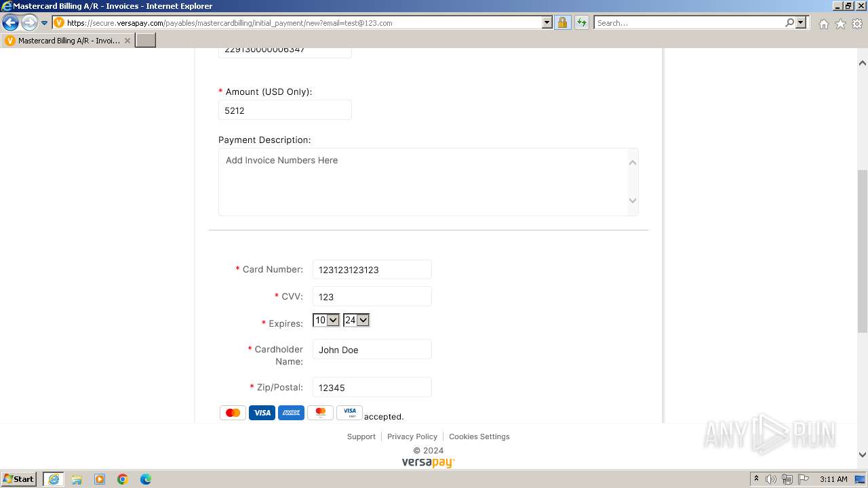This screenshot has height=488, width=868.
Task: Expand the address bar autocomplete dropdown
Action: click(547, 23)
